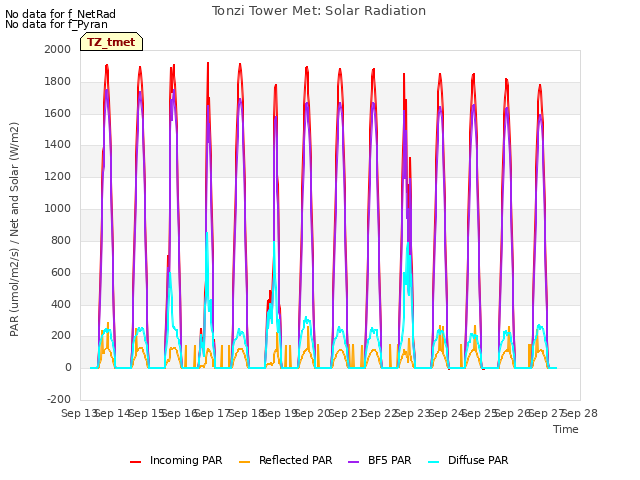Click the 600 y-axis tick label
This screenshot has height=480, width=640.
(x=61, y=273)
